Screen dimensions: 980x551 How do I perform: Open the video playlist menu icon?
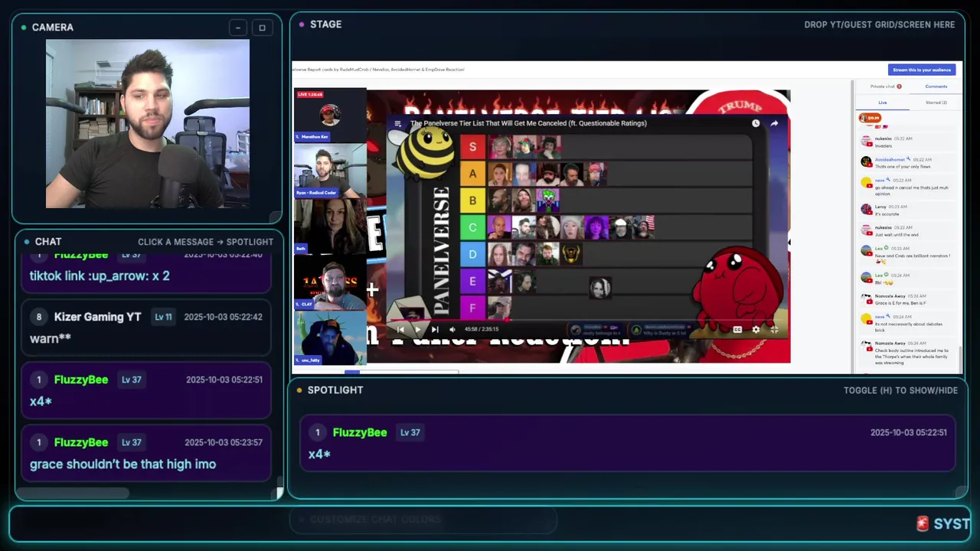tap(397, 123)
